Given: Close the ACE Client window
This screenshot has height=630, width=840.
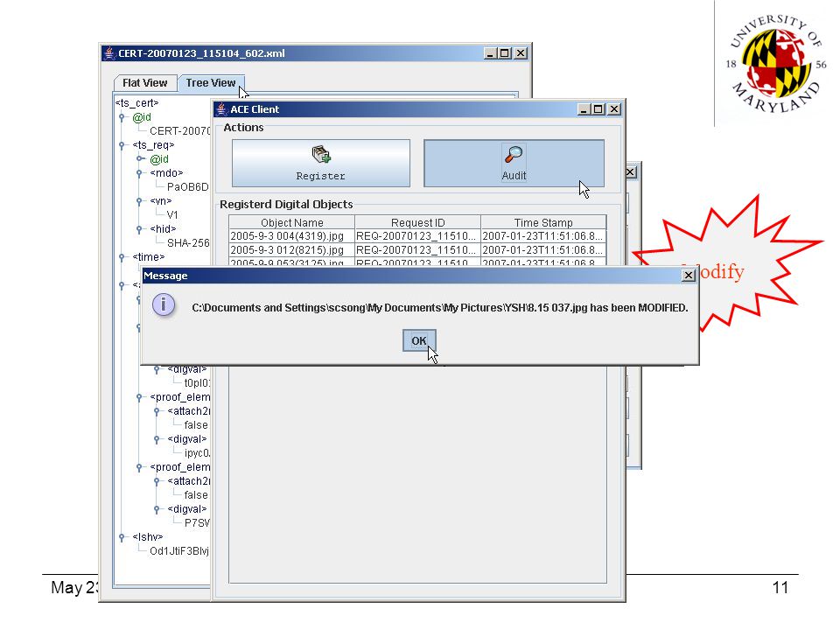Looking at the screenshot, I should click(614, 109).
